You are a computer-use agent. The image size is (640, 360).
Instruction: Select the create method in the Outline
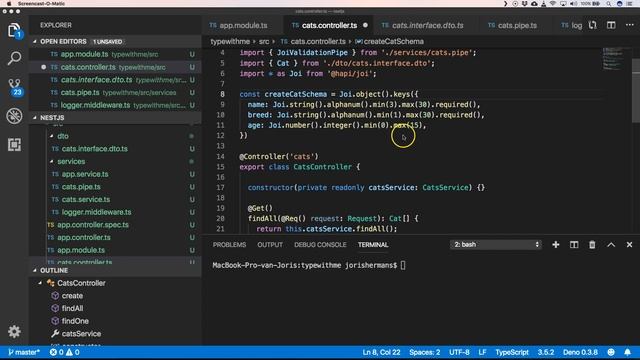[x=72, y=296]
